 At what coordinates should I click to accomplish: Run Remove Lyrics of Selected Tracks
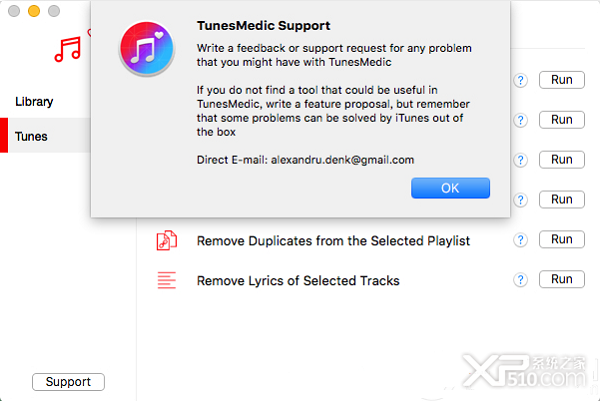(x=561, y=279)
